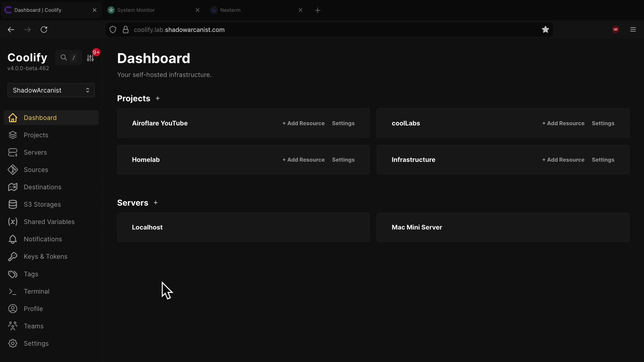Open the Localhost server card
644x362 pixels.
243,227
